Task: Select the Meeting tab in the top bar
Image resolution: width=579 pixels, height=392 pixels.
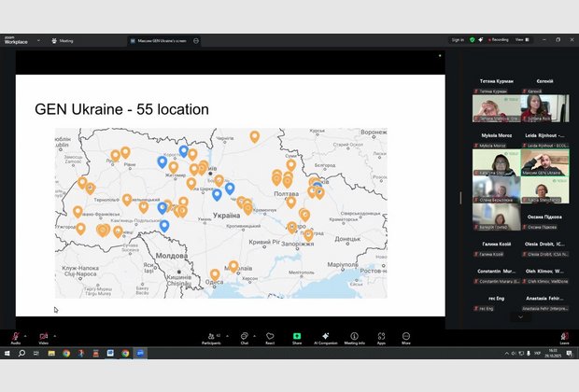Action: [64, 41]
